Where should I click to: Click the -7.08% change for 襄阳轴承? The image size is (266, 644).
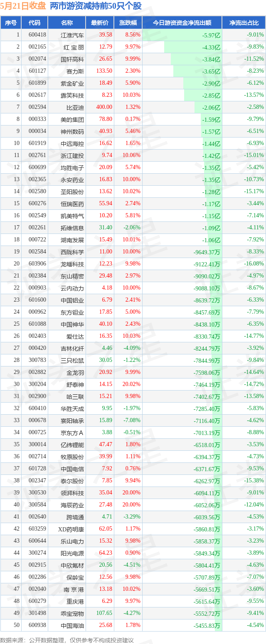click(x=132, y=420)
